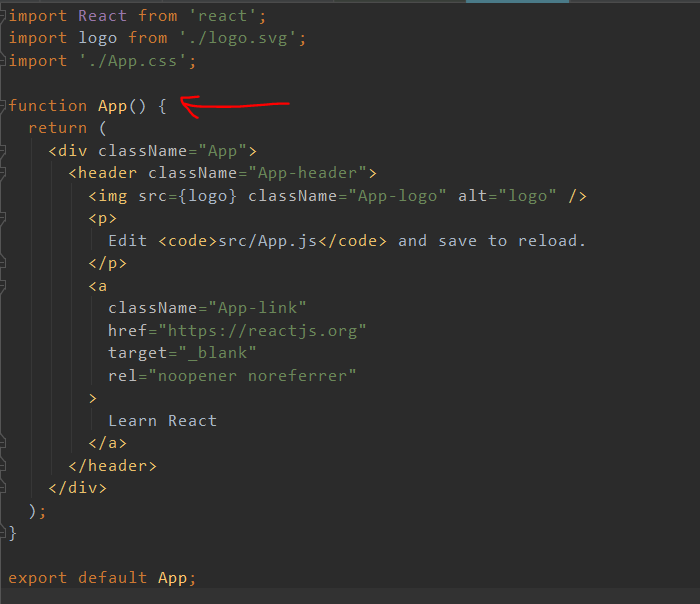Click the ');' line ending the return
700x604 pixels.
[38, 511]
